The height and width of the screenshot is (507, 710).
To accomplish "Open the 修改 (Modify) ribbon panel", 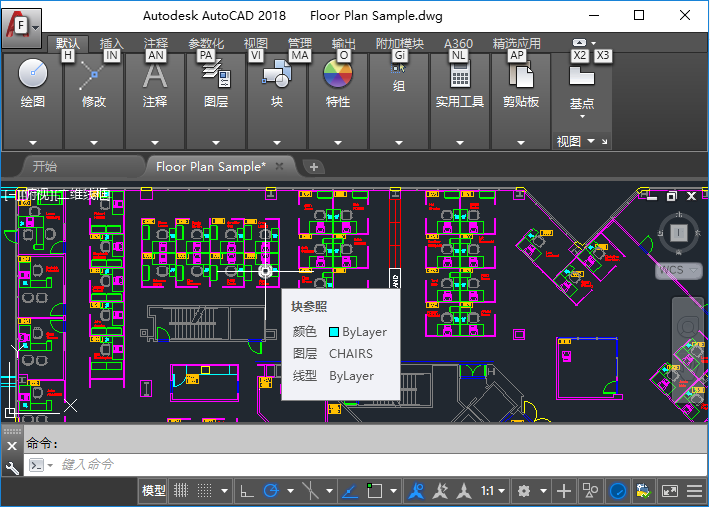I will [x=94, y=101].
